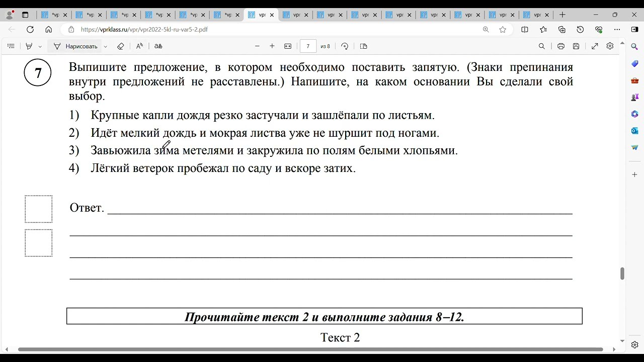The image size is (644, 362).
Task: Expand the Нарисовать pen options arrow
Action: pos(106,46)
